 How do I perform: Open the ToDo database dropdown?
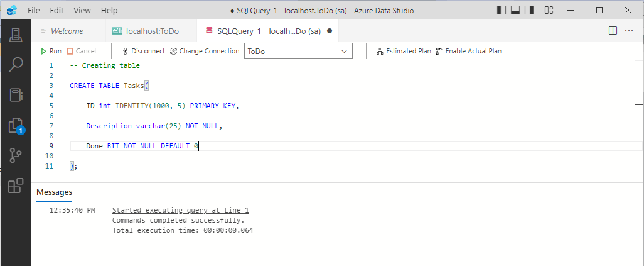pos(298,52)
